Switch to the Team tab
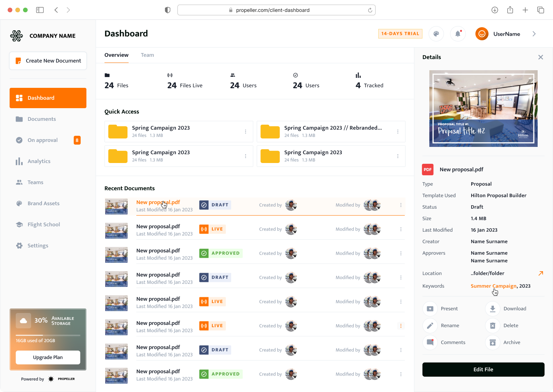The height and width of the screenshot is (392, 553). [x=147, y=55]
